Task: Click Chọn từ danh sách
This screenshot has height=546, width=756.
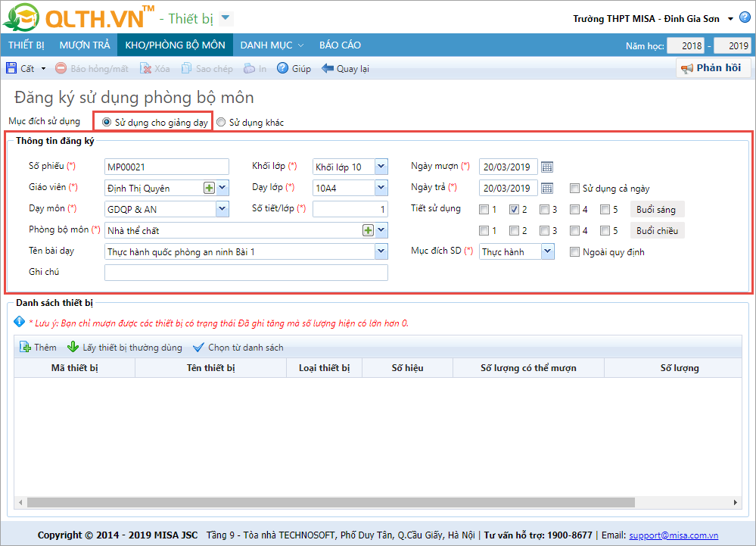Action: (238, 348)
